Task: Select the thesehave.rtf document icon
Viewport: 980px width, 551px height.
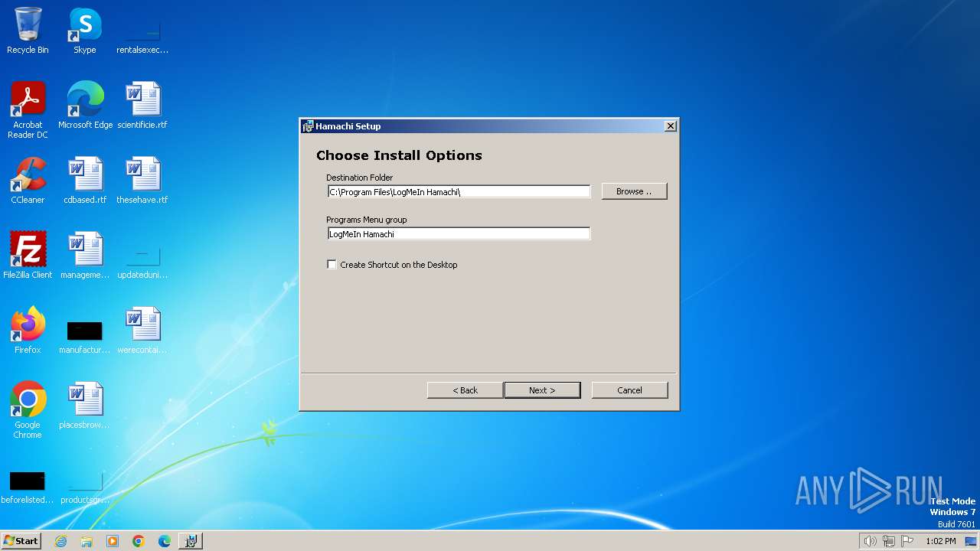Action: 142,181
